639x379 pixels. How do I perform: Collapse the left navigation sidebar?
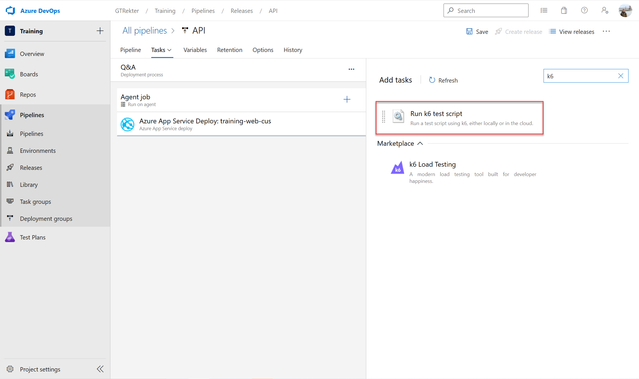click(x=100, y=369)
